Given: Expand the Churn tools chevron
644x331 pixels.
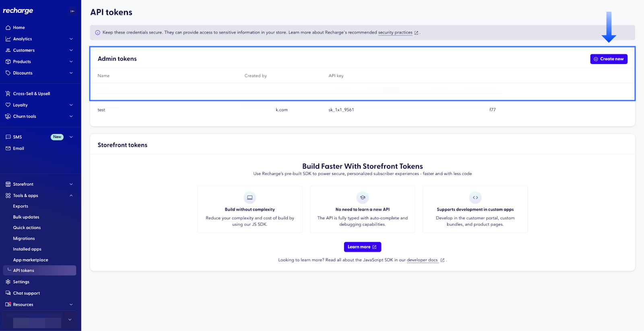Looking at the screenshot, I should (x=71, y=116).
